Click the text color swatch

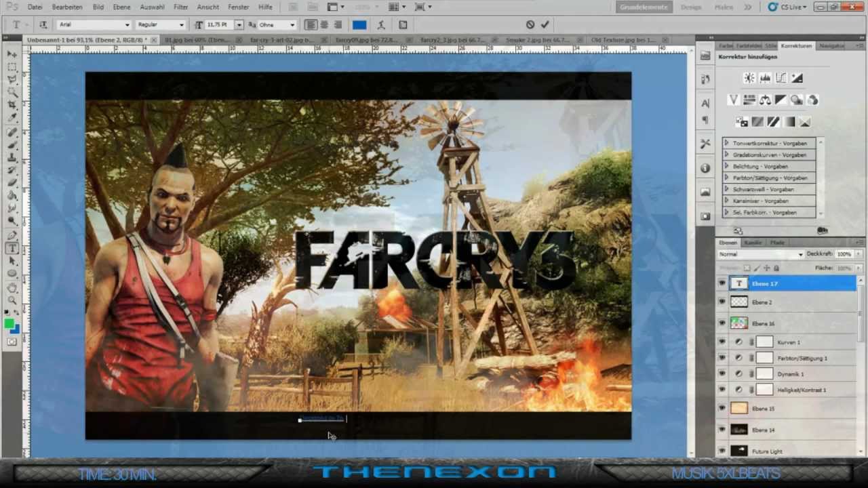click(x=359, y=25)
